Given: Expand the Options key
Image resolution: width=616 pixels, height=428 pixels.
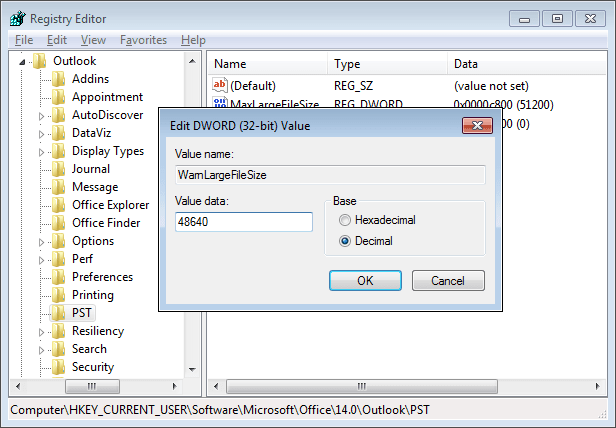Looking at the screenshot, I should [41, 242].
